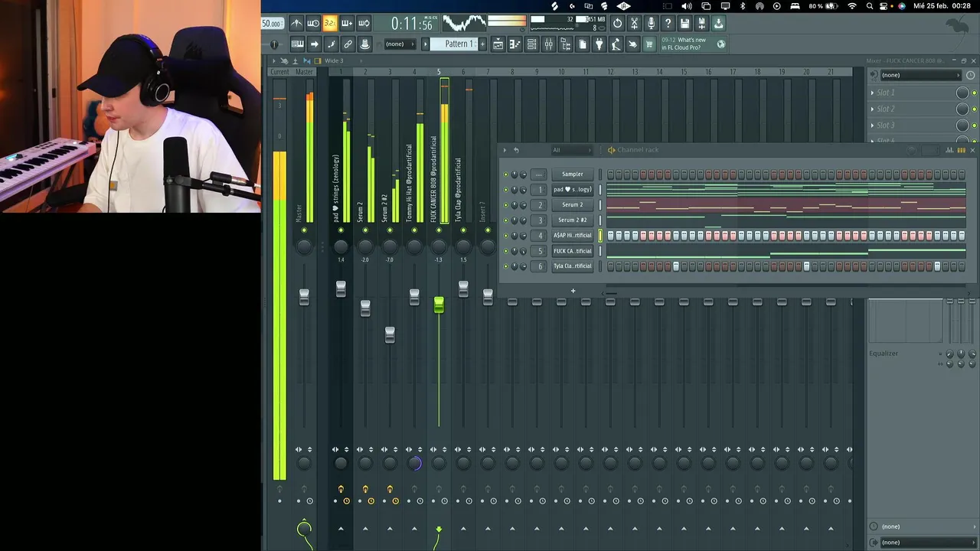Image resolution: width=980 pixels, height=551 pixels.
Task: Click the Master track volume fader
Action: (x=304, y=298)
